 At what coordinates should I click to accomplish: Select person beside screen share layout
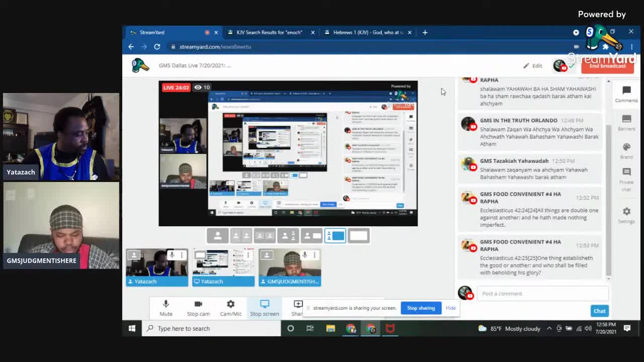312,236
